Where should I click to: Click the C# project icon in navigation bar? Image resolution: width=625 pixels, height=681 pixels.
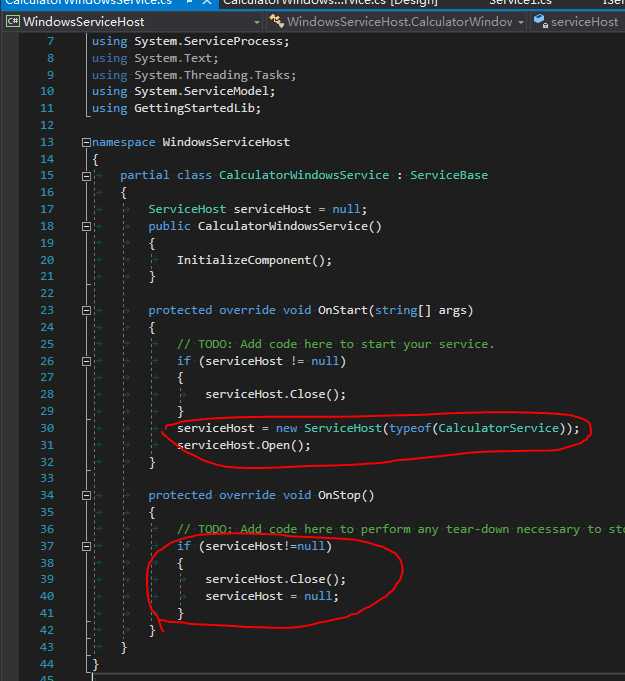coord(13,21)
